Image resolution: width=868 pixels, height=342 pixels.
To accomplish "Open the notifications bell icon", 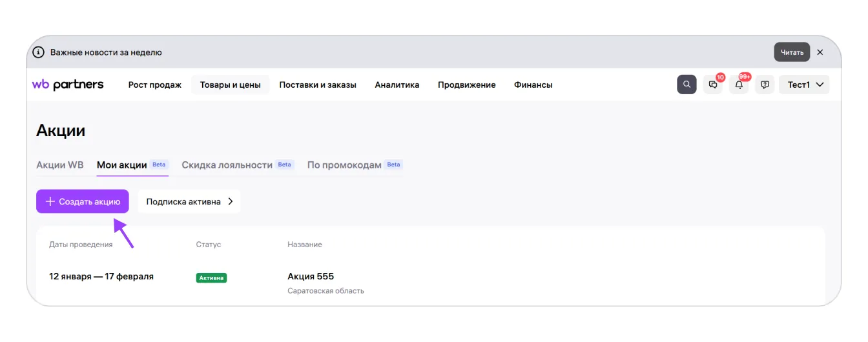I will pos(739,85).
